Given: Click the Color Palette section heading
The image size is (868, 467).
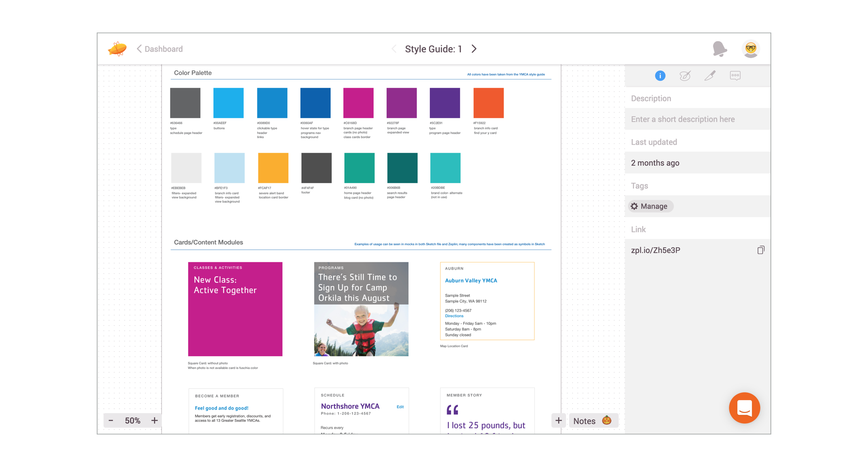Looking at the screenshot, I should click(193, 73).
